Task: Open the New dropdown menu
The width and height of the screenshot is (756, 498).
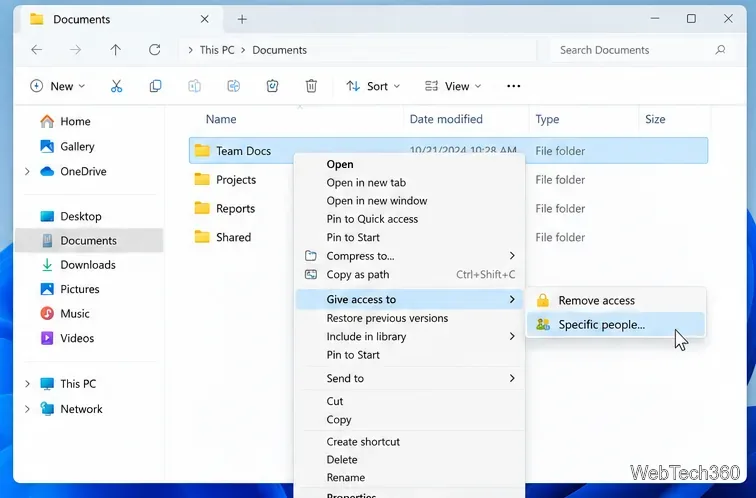Action: point(57,86)
